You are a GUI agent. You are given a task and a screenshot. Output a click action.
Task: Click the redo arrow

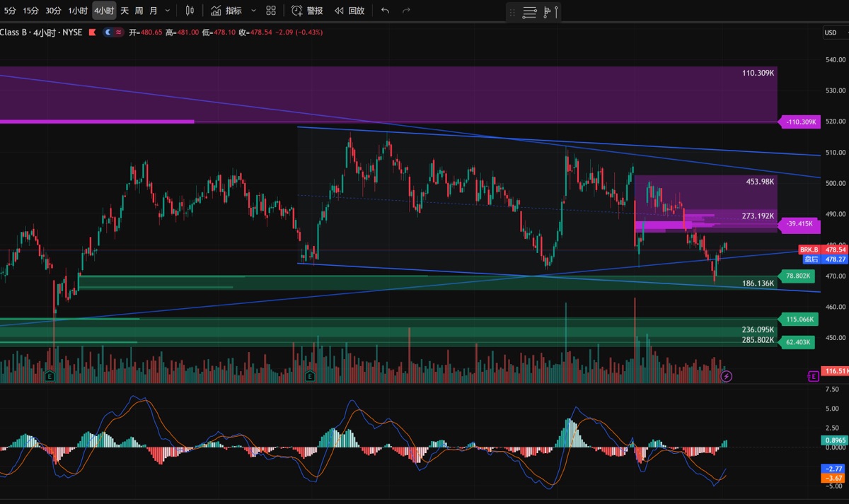pyautogui.click(x=406, y=11)
